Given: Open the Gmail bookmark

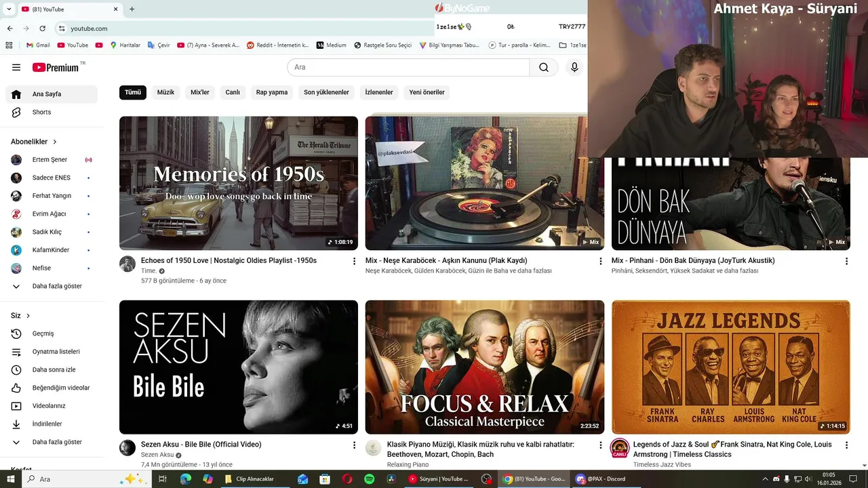Looking at the screenshot, I should pos(37,45).
